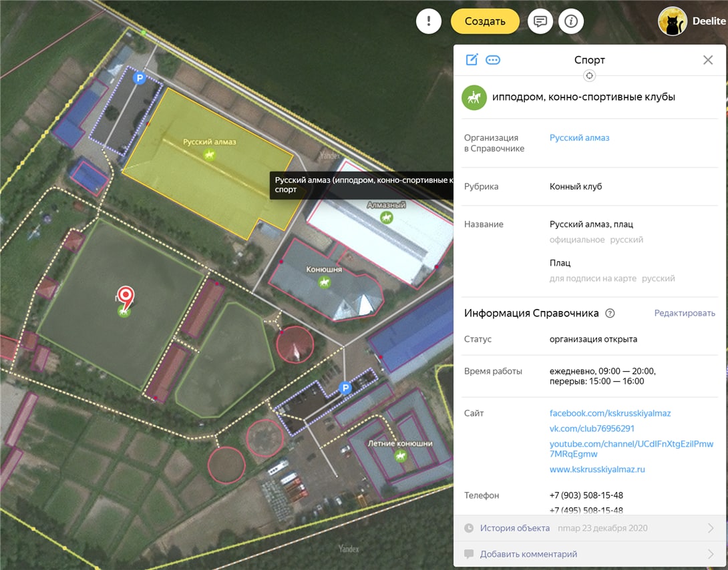Expand Добавить комментарий row
Screen dimensions: 728x570
pyautogui.click(x=590, y=554)
